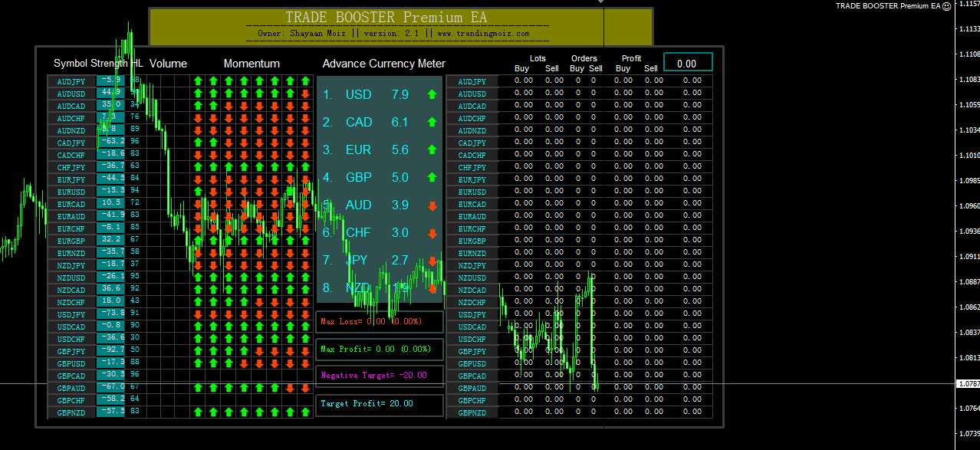This screenshot has width=980, height=450.
Task: Click the Max Profit display box
Action: click(380, 350)
